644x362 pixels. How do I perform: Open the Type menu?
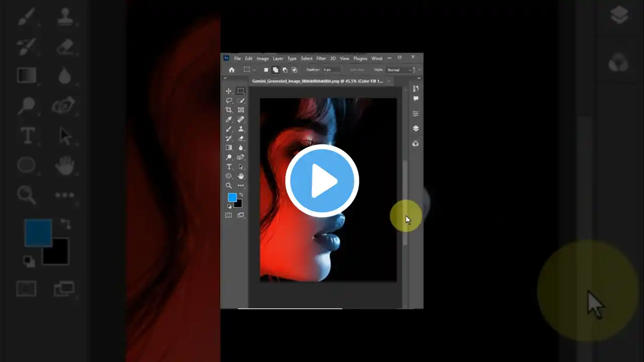click(x=292, y=59)
